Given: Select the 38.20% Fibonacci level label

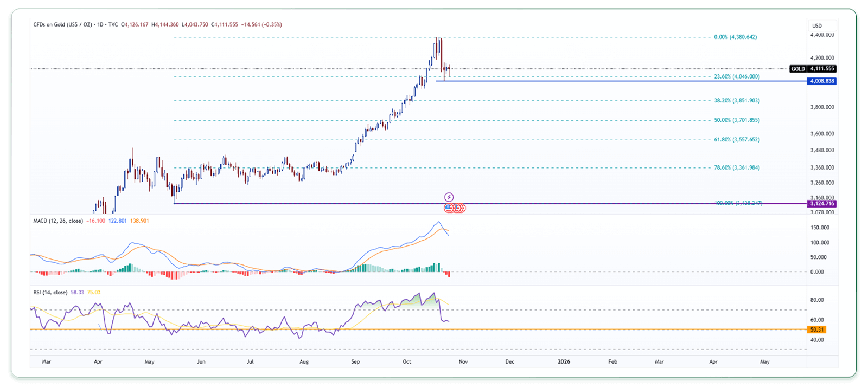Looking at the screenshot, I should point(736,101).
